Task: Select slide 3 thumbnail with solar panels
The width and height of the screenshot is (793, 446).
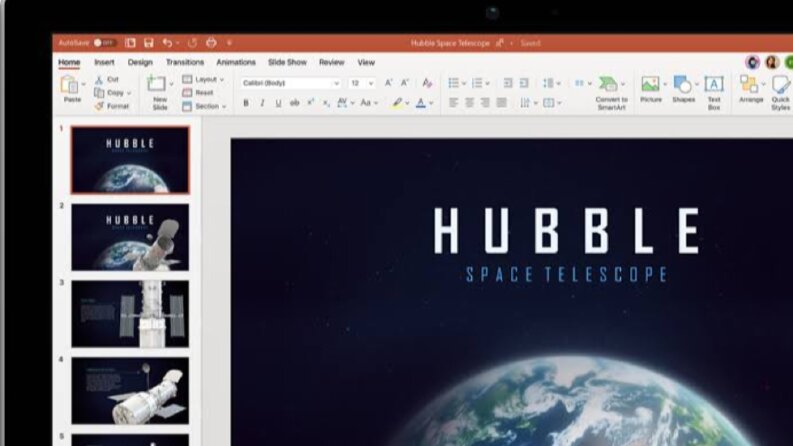Action: click(x=130, y=314)
